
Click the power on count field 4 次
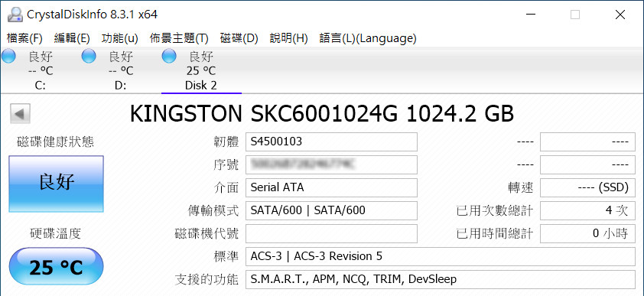[x=587, y=210]
